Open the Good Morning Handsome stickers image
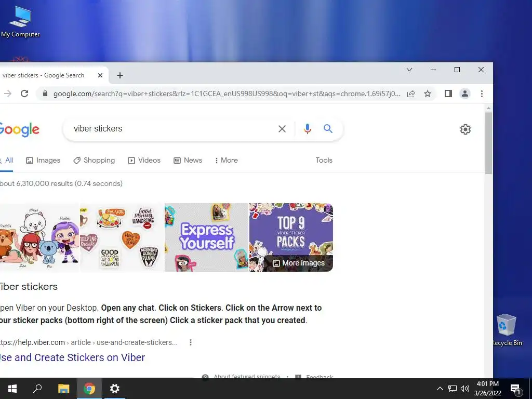 [x=122, y=237]
